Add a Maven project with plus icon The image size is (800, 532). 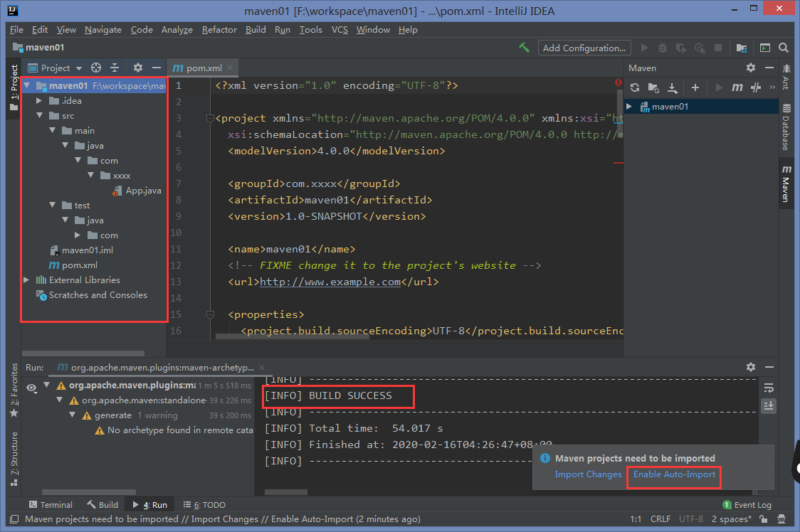pyautogui.click(x=695, y=87)
